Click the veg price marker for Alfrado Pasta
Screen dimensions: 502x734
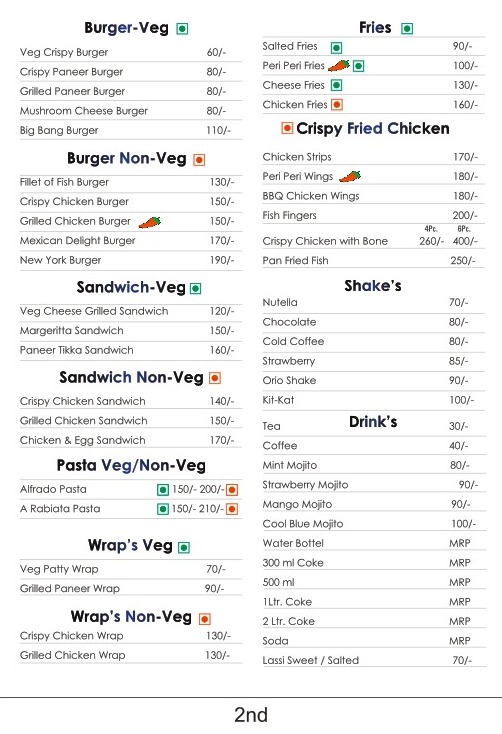pyautogui.click(x=162, y=490)
